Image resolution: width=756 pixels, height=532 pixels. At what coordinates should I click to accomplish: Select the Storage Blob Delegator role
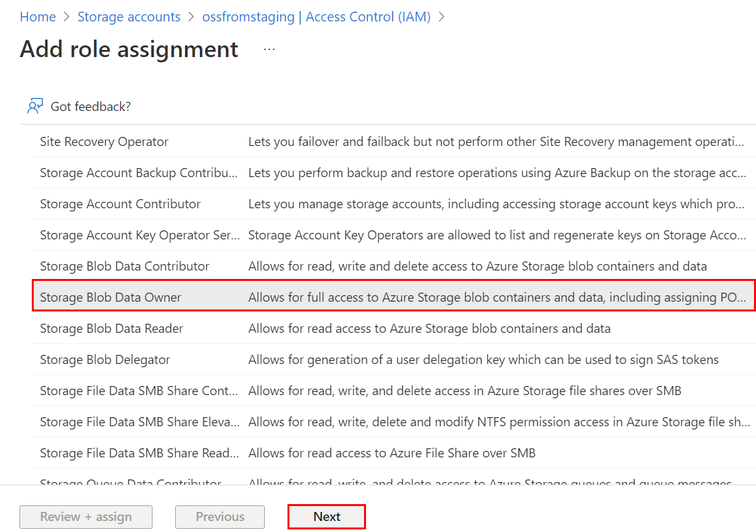click(x=105, y=359)
